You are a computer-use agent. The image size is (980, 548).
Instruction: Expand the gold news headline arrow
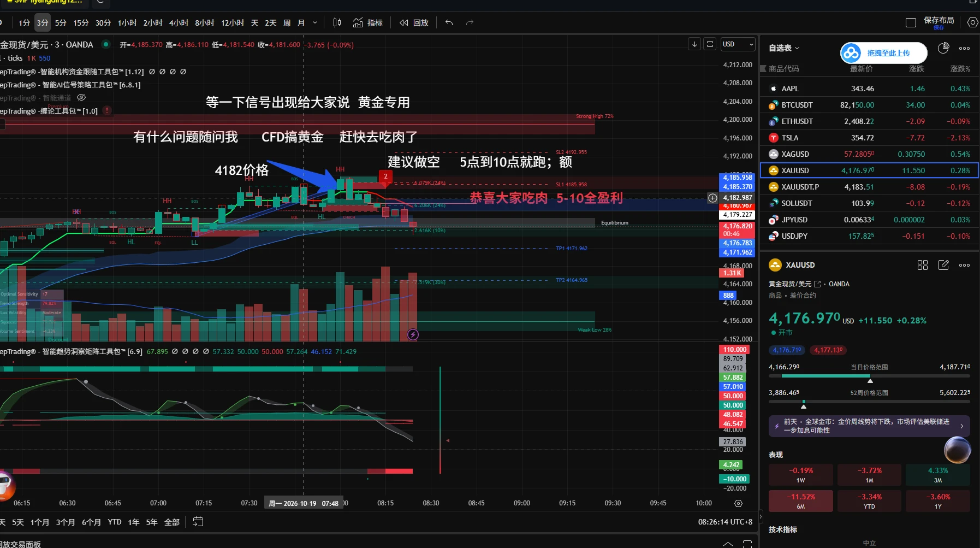point(961,426)
